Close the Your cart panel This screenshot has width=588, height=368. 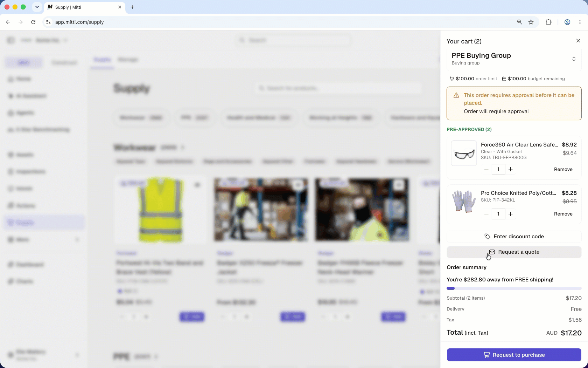[578, 41]
